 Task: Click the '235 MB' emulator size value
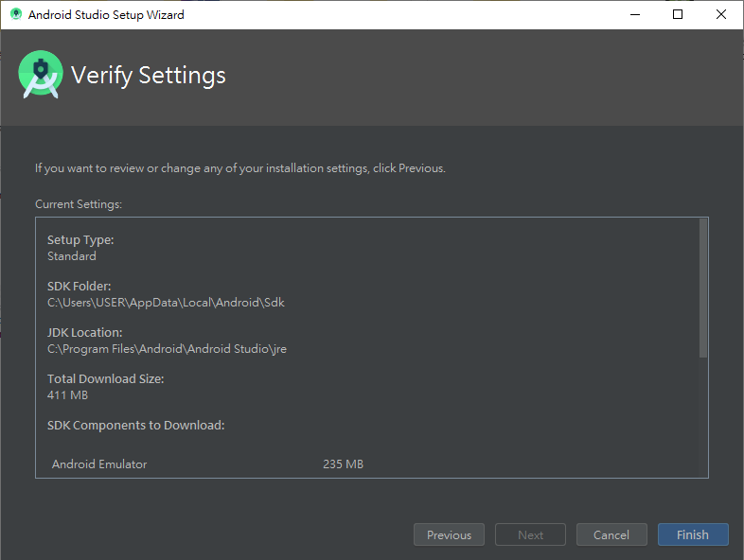[343, 464]
